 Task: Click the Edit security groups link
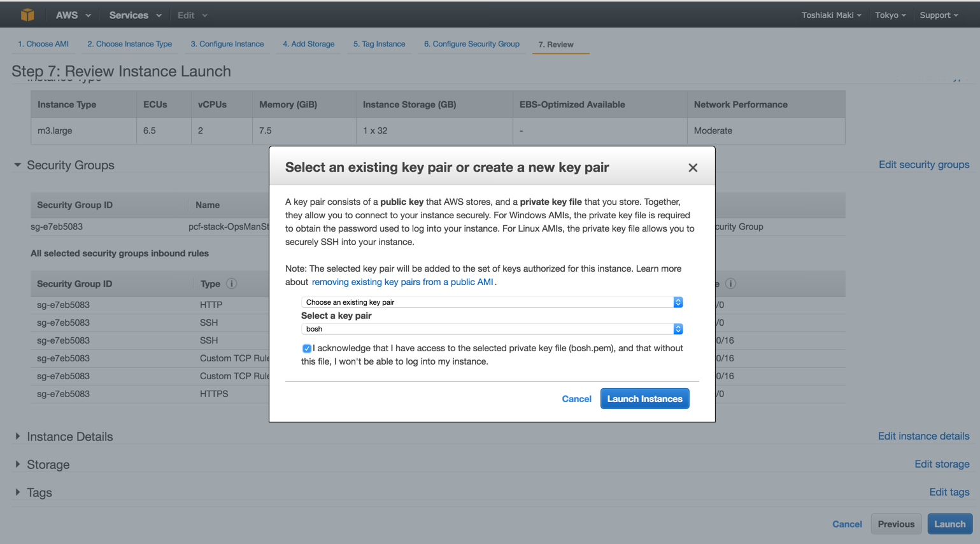(x=923, y=165)
